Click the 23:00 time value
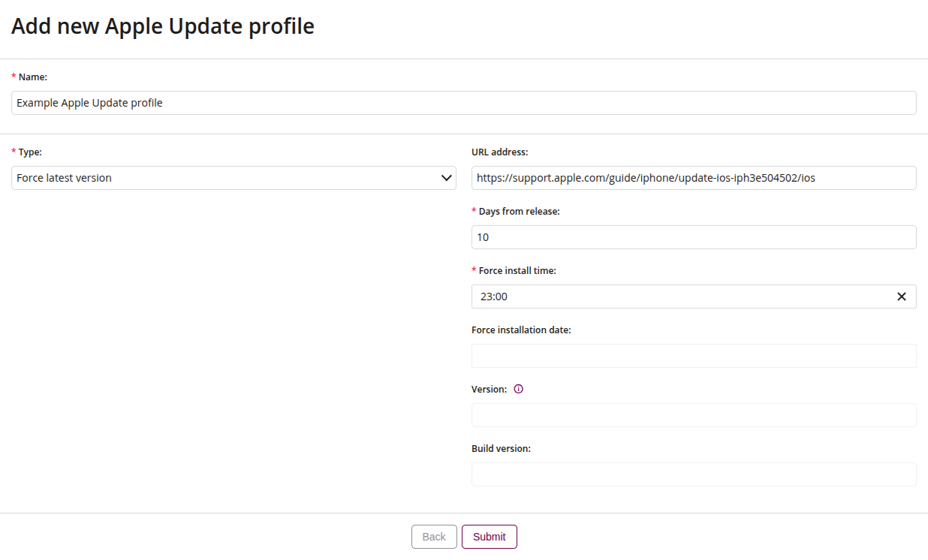This screenshot has width=928, height=560. tap(493, 296)
